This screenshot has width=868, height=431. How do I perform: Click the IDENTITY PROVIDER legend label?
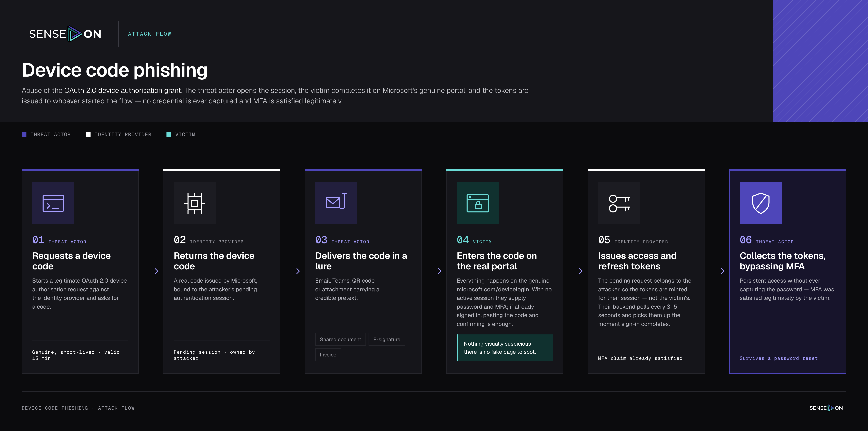123,135
